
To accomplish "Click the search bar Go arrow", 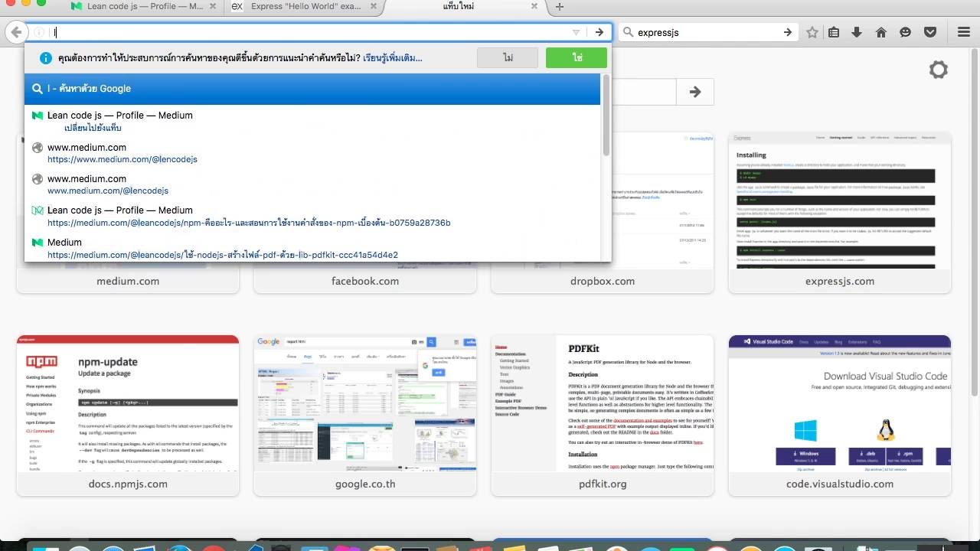I will click(787, 32).
